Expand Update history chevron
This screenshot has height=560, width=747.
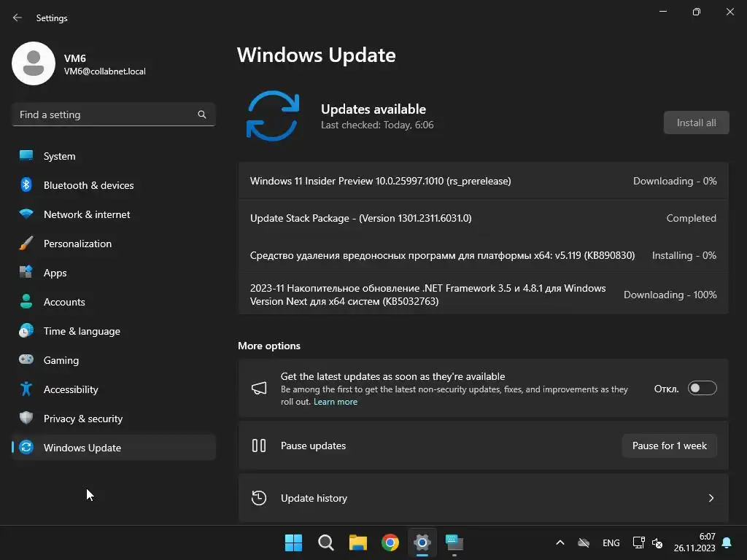click(x=711, y=498)
